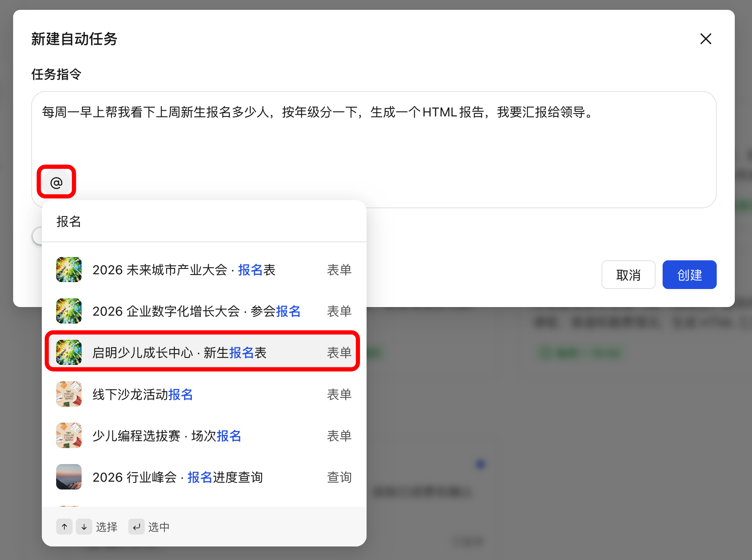Click thumbnail icon of 未来城市产业大会 form
The image size is (752, 560).
click(x=69, y=270)
